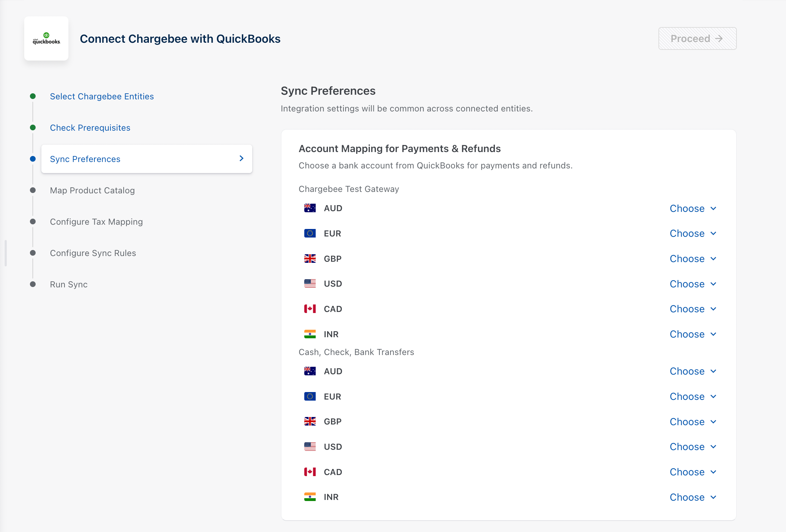Click the chevron arrow on the Sync Preferences step

[x=242, y=158]
